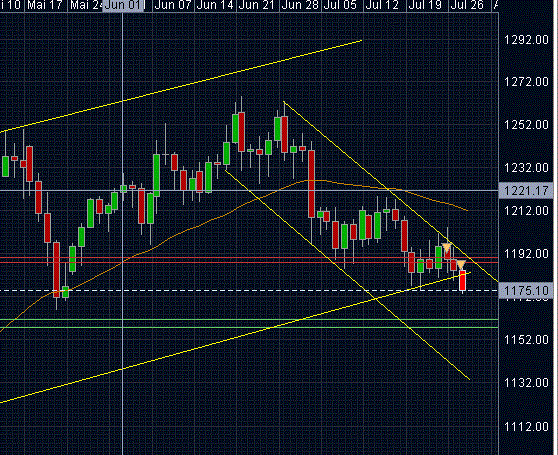Select the upper red horizontal resistance line
This screenshot has height=455, width=558.
[x=249, y=257]
